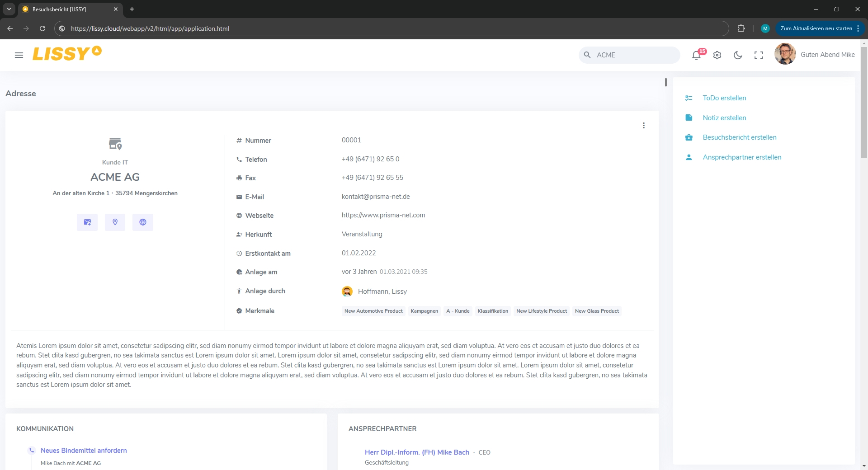868x470 pixels.
Task: Open the tab search dropdown arrow
Action: coord(9,9)
